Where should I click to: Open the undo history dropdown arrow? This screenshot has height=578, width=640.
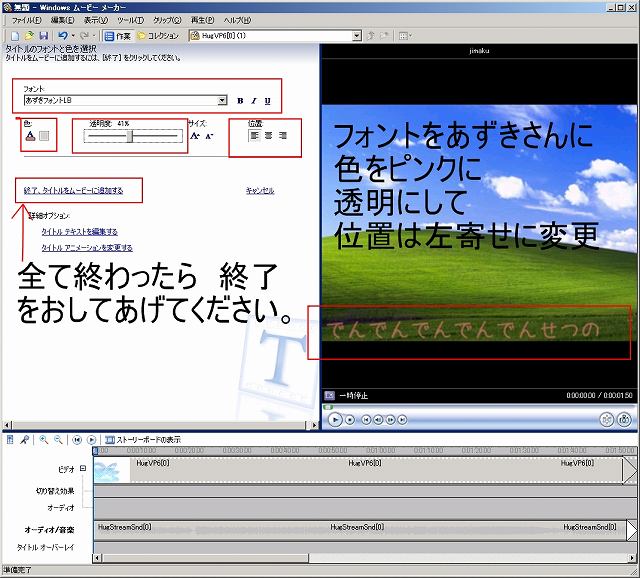pyautogui.click(x=73, y=36)
